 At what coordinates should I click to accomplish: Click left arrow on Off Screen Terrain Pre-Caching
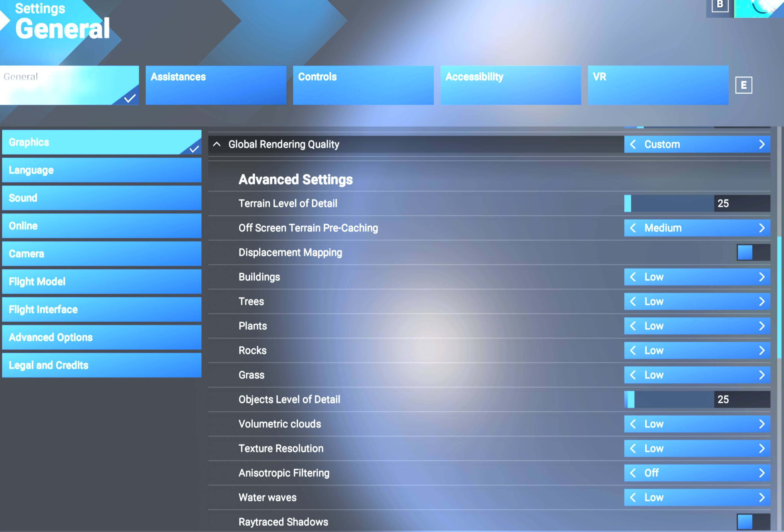click(633, 228)
